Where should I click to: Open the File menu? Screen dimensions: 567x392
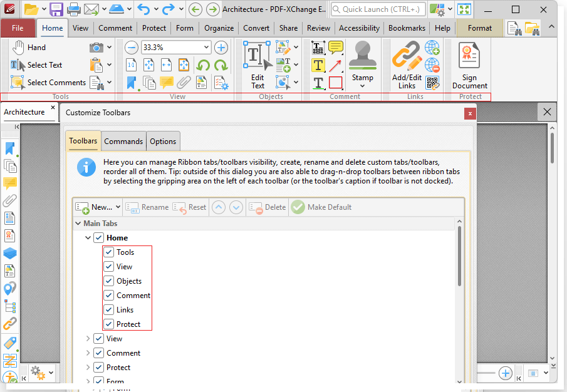(x=18, y=28)
